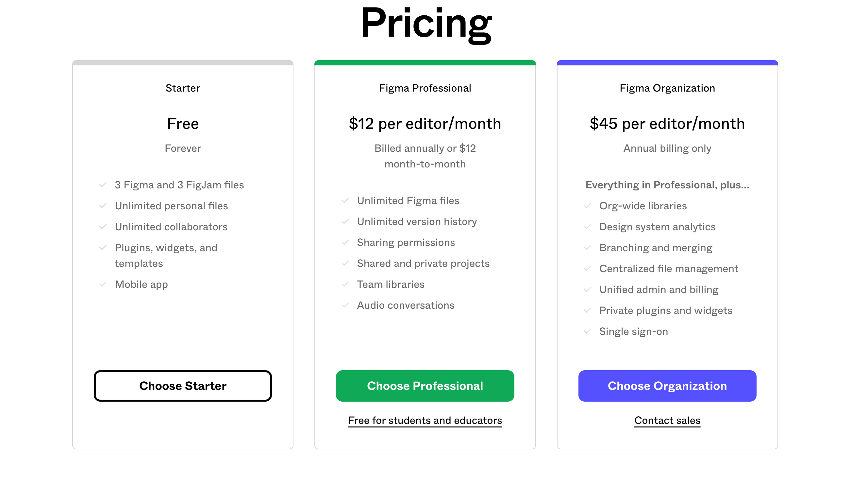
Task: Select the checkmark beside Sharing permissions
Action: tap(345, 242)
